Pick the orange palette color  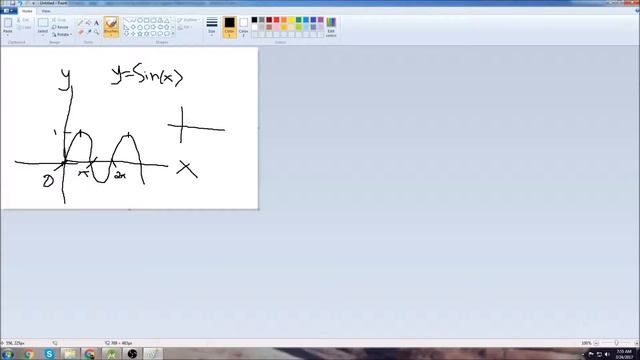(x=284, y=20)
